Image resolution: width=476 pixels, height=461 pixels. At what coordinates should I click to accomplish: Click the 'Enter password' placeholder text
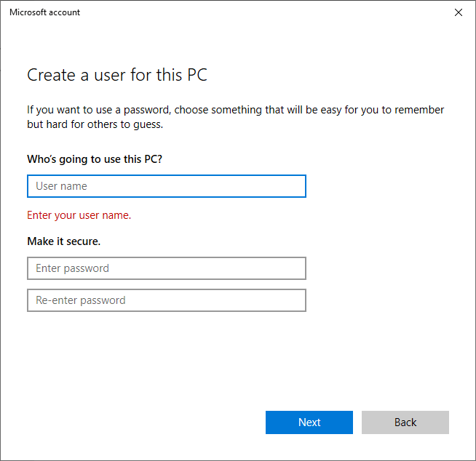(72, 268)
